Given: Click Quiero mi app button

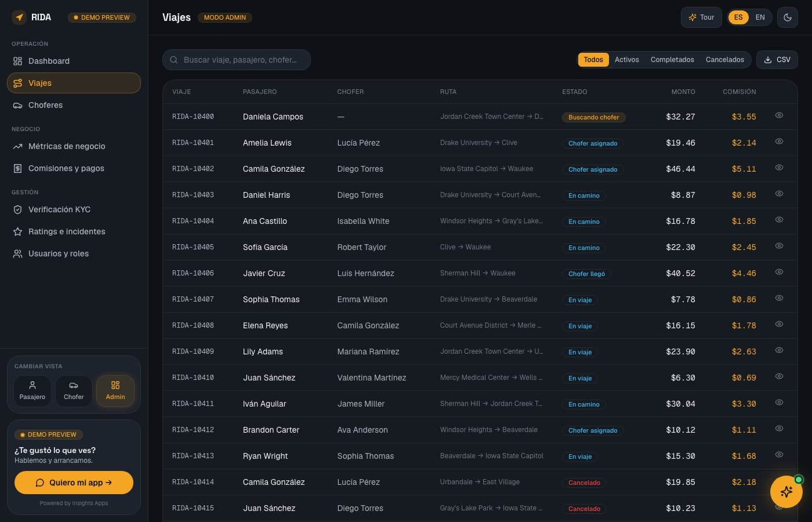Looking at the screenshot, I should 74,483.
